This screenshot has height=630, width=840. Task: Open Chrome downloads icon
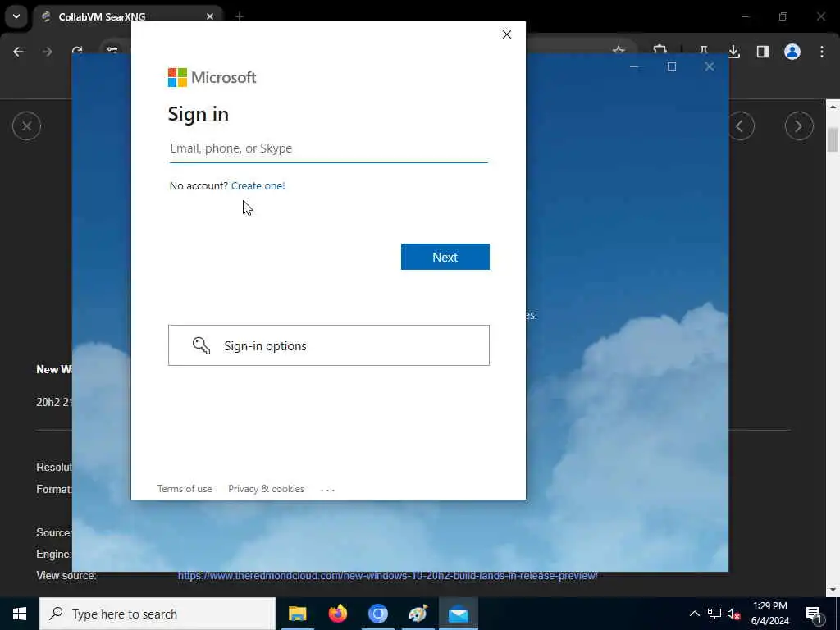click(x=734, y=52)
